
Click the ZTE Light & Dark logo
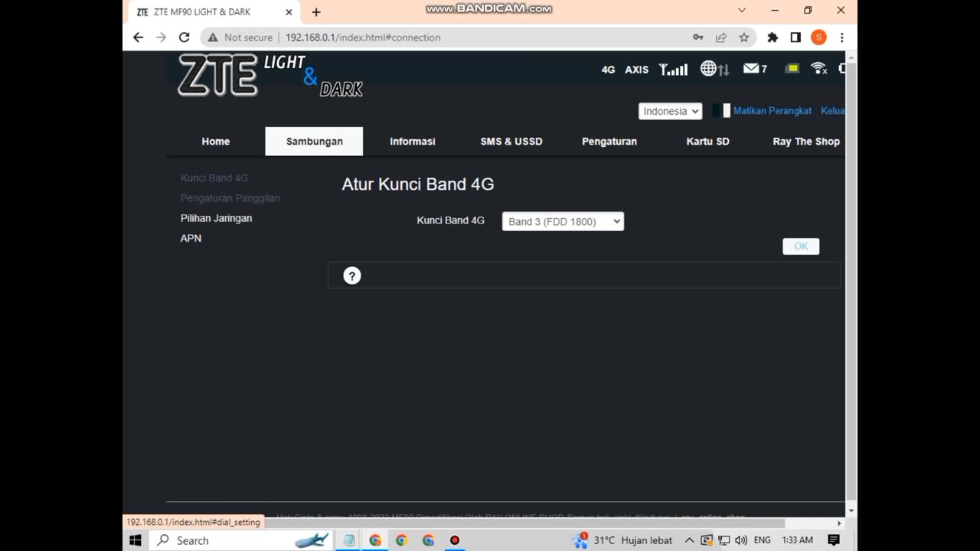(270, 76)
